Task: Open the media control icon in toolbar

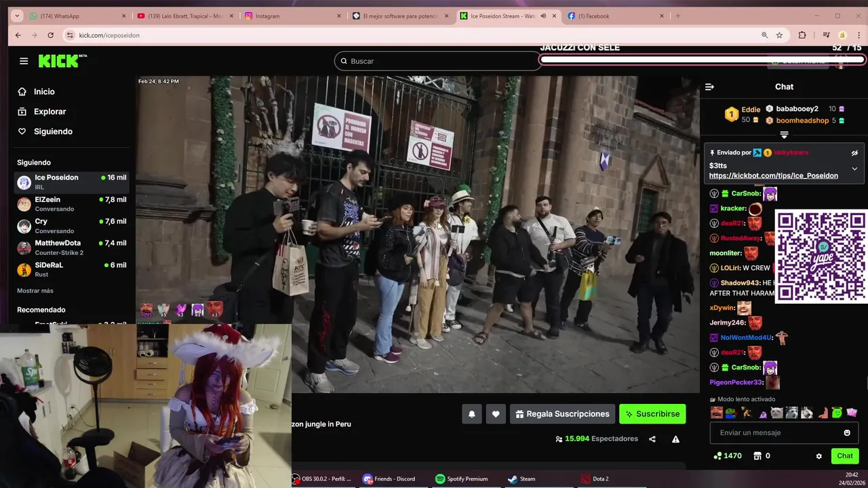Action: pos(826,35)
